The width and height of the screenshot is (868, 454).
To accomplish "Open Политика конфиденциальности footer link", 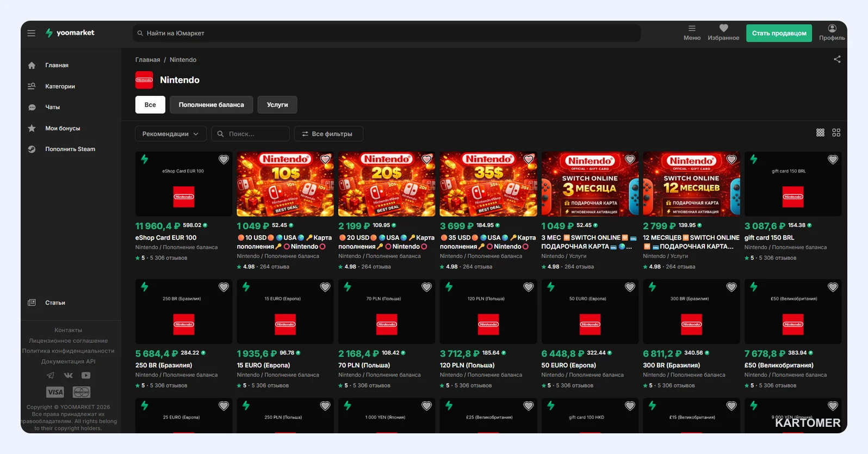I will (x=69, y=351).
